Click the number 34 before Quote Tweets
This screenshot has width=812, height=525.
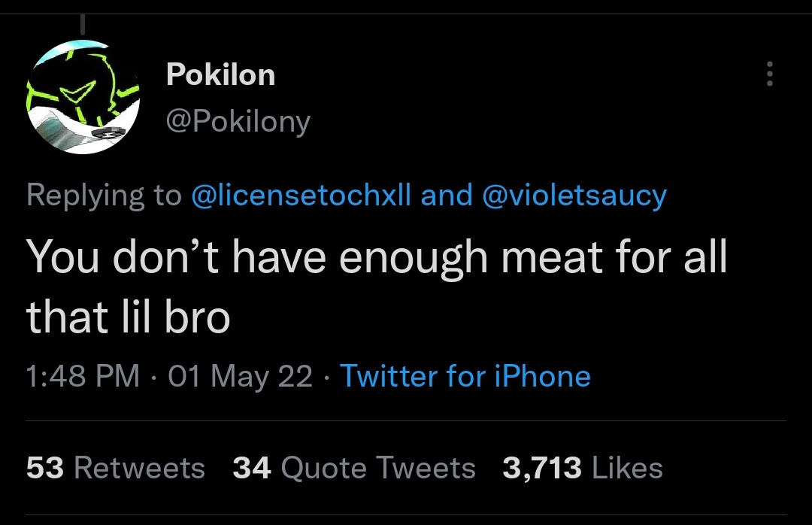click(x=252, y=468)
